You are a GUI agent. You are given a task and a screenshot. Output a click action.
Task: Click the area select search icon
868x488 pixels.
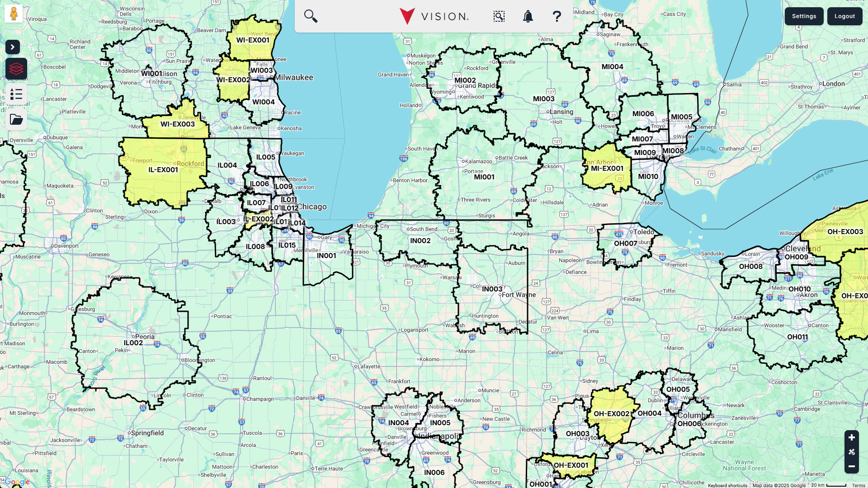point(499,16)
